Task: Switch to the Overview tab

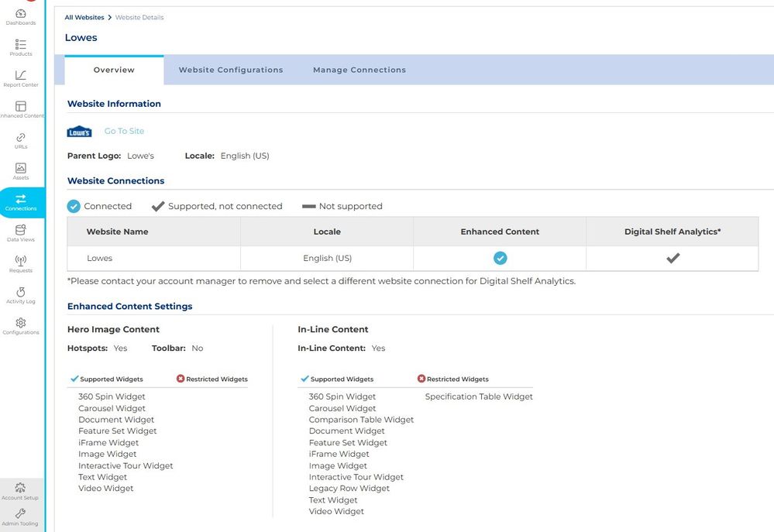Action: click(114, 70)
